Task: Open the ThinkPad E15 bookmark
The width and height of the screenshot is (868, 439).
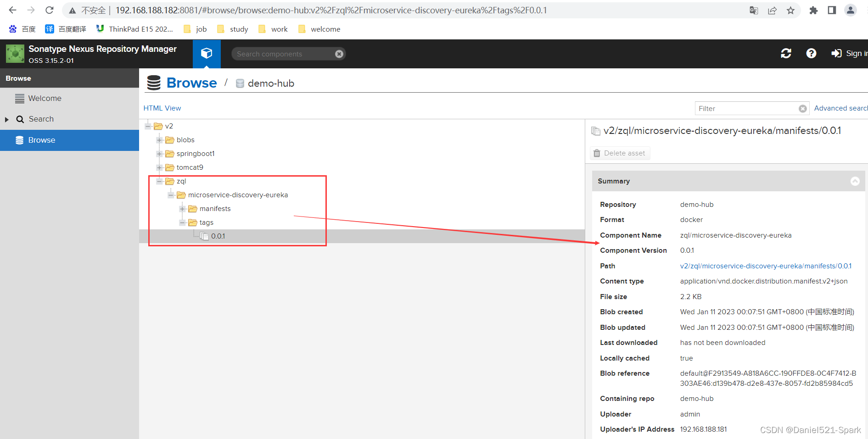Action: (x=134, y=29)
